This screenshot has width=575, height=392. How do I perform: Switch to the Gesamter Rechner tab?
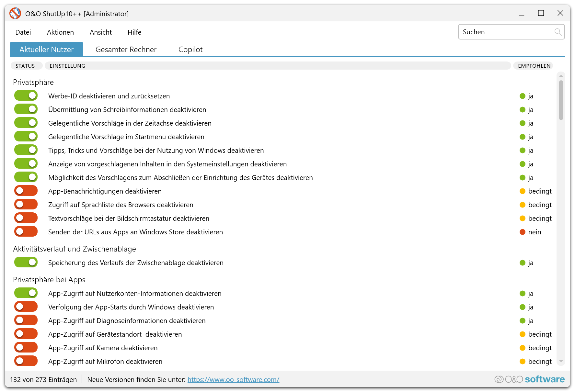tap(126, 50)
